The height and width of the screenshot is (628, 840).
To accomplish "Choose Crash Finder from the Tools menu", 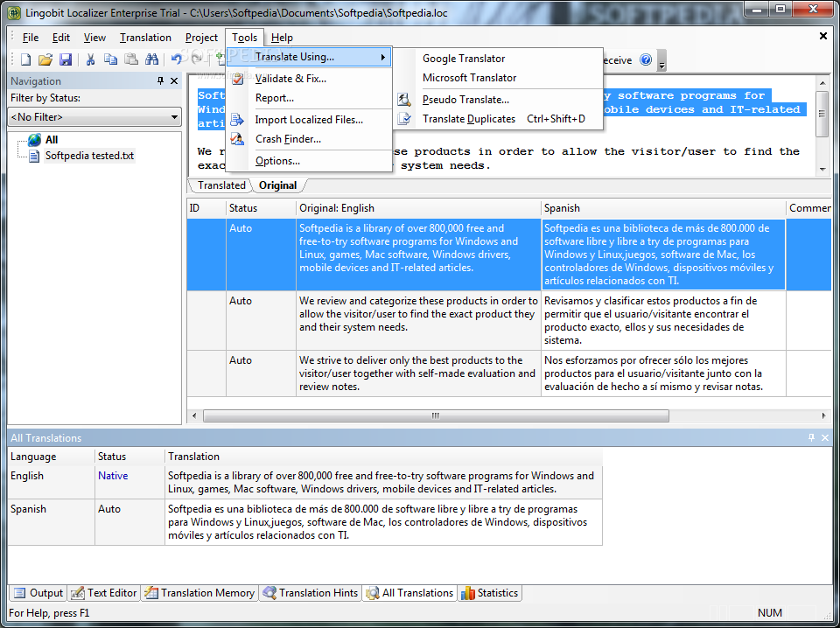I will 310,139.
